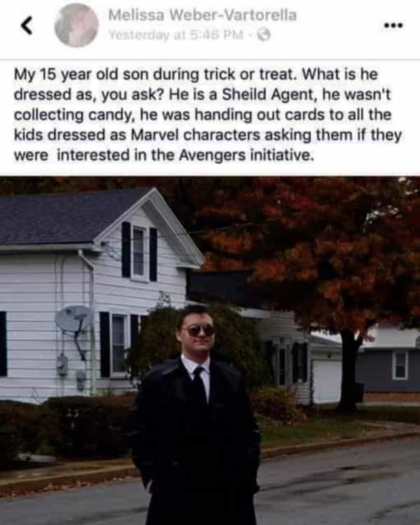The image size is (420, 525).
Task: Tap the asphalt road in the photo
Action: [338, 486]
